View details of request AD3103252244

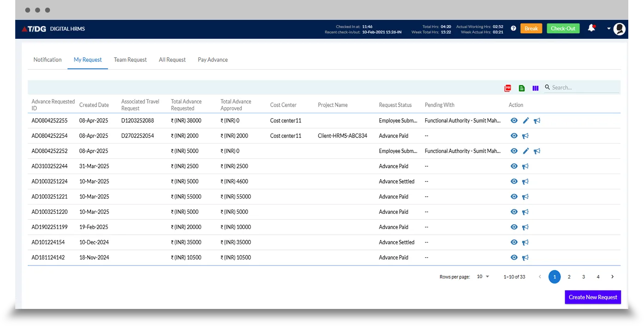(x=514, y=166)
